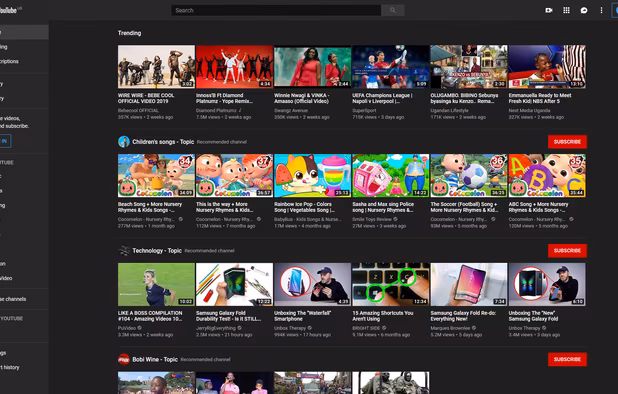Open the soldiers thumbnail in Bobi Wine row
The height and width of the screenshot is (394, 618).
tap(391, 383)
